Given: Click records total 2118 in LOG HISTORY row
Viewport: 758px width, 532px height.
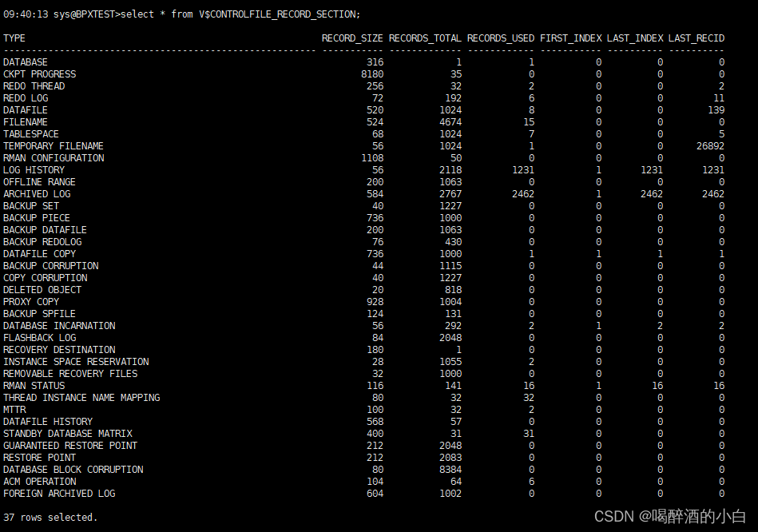Looking at the screenshot, I should [x=450, y=170].
